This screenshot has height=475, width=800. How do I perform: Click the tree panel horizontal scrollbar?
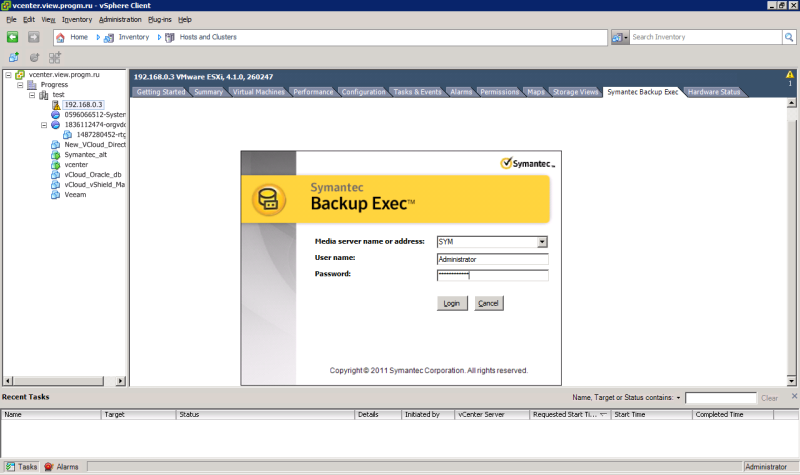(x=64, y=381)
